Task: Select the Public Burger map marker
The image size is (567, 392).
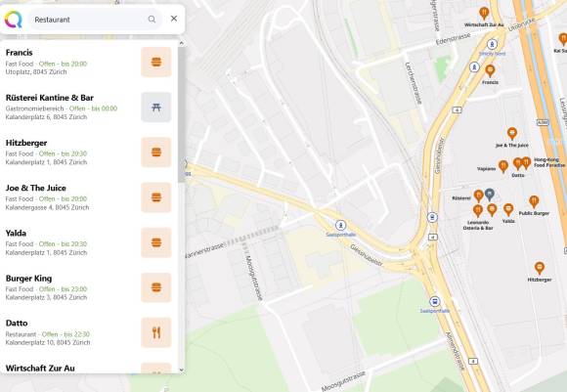Action: tap(534, 201)
